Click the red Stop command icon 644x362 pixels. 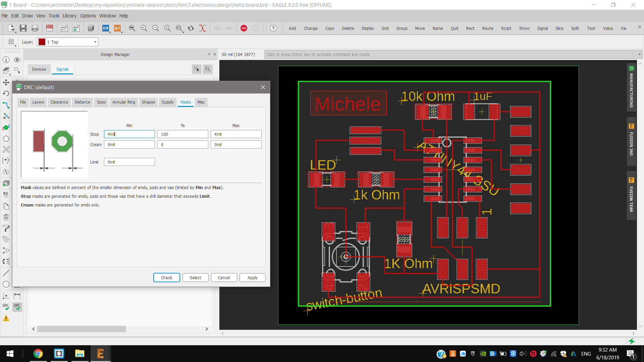coord(244,28)
